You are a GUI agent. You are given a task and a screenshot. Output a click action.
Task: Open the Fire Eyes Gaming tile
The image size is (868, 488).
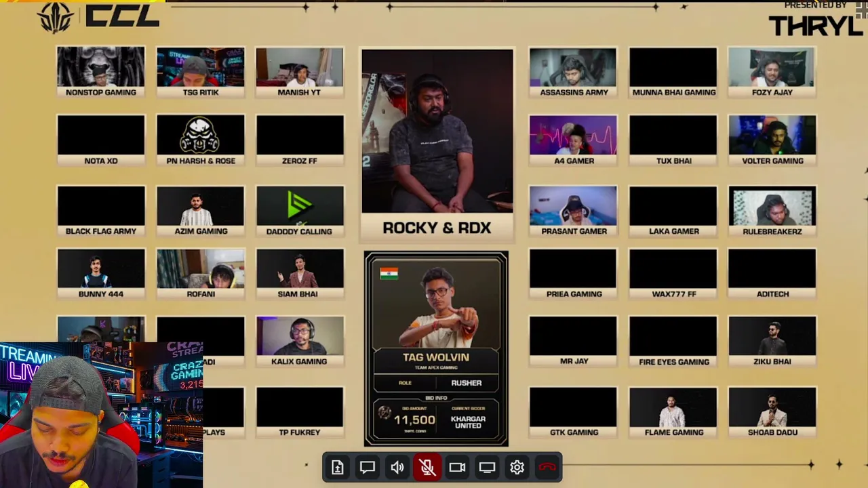(x=673, y=342)
